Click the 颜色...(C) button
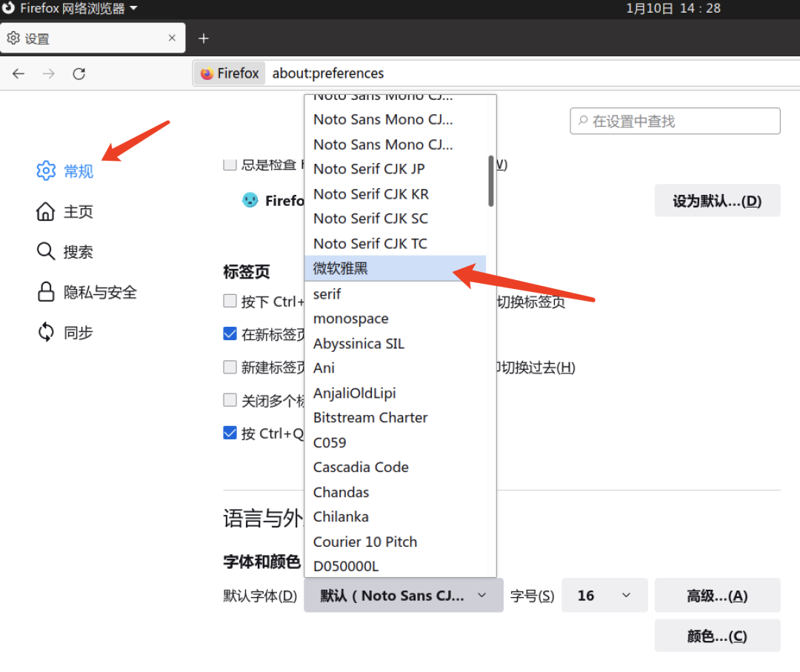Screen dimensions: 800x672 point(717,636)
